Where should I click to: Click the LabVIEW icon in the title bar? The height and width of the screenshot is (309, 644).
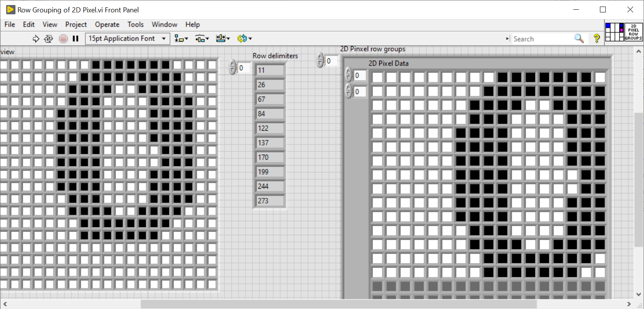10,10
